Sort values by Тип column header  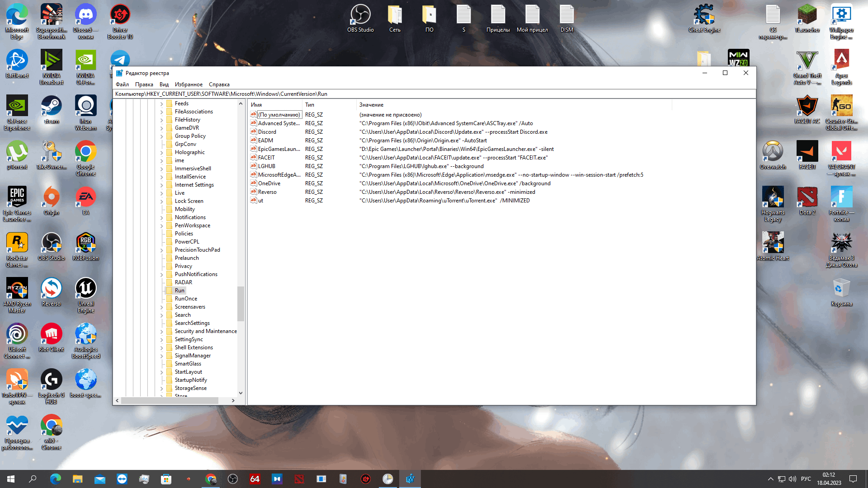tap(329, 105)
